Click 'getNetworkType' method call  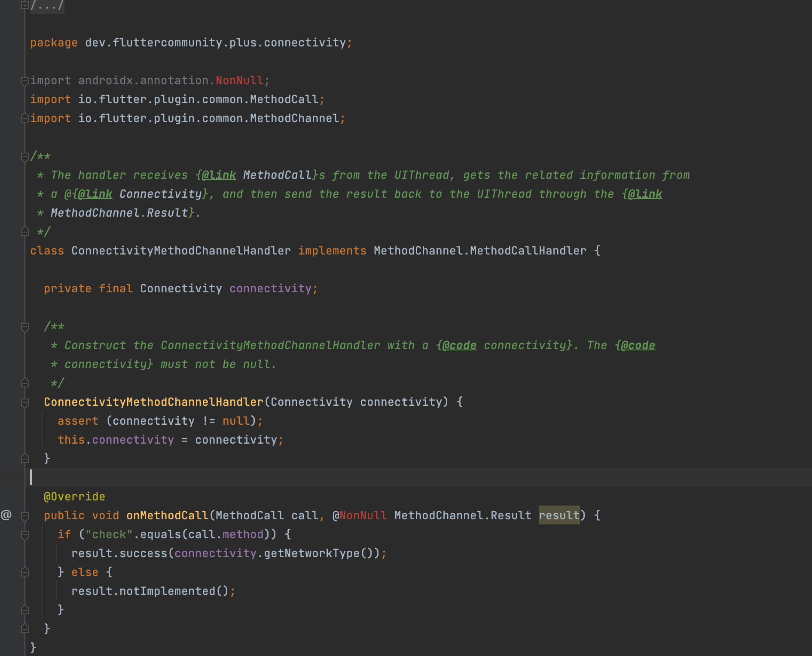point(311,553)
